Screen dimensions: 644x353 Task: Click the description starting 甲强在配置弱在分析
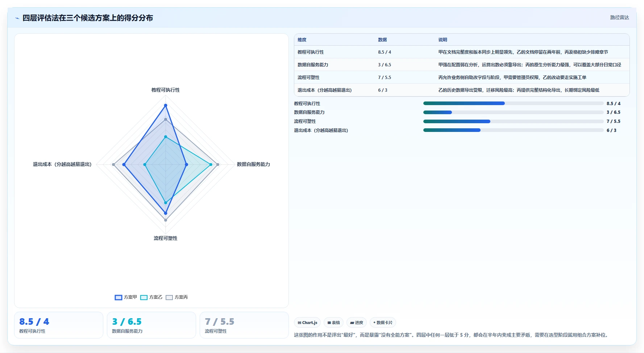(529, 65)
